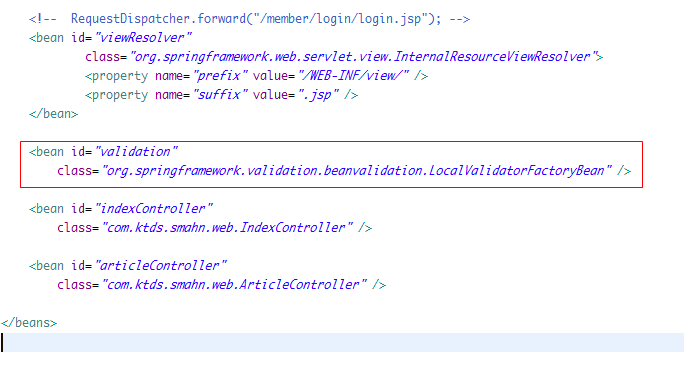Click the <bean tag before validation id
Image resolution: width=684 pixels, height=376 pixels.
[47, 152]
